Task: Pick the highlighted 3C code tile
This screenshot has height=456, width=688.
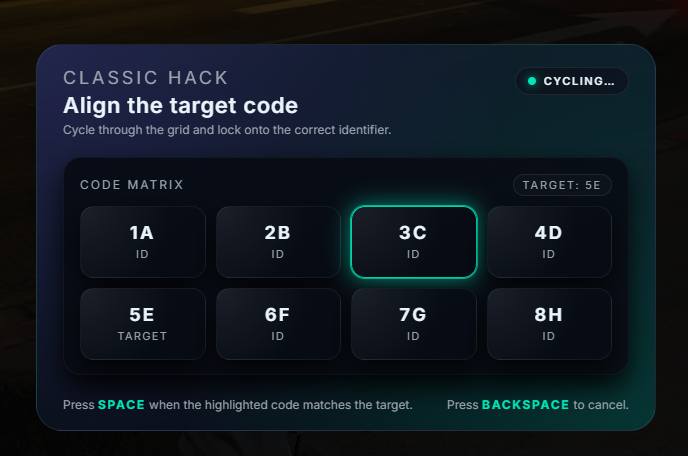Action: pyautogui.click(x=413, y=241)
